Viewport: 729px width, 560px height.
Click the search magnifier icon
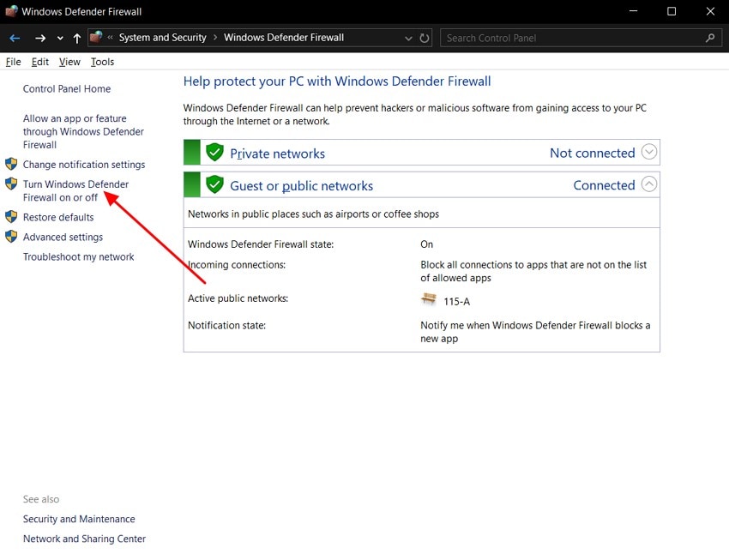(x=710, y=38)
